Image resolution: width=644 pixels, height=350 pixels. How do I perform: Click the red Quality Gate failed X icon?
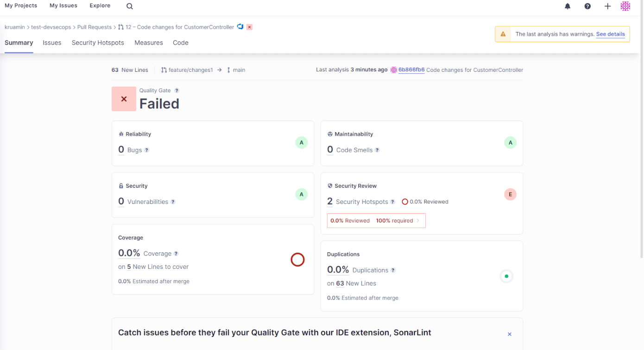[x=124, y=99]
